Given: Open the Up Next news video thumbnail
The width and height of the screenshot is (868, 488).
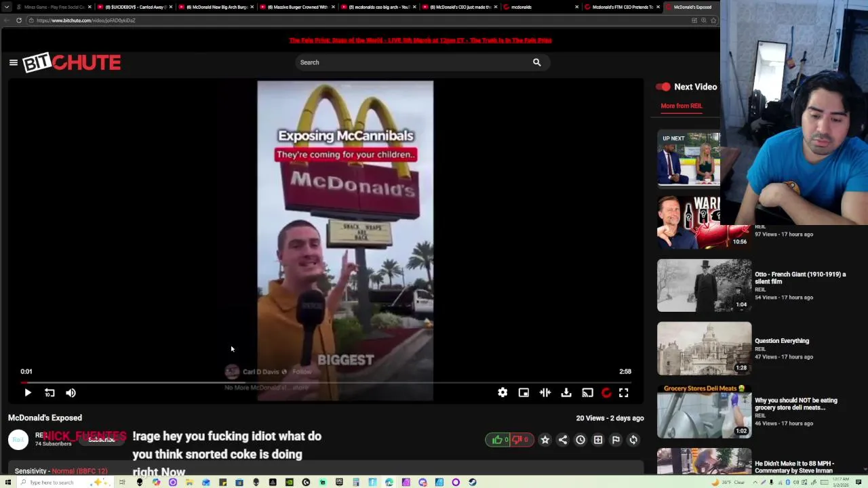Looking at the screenshot, I should [x=688, y=159].
